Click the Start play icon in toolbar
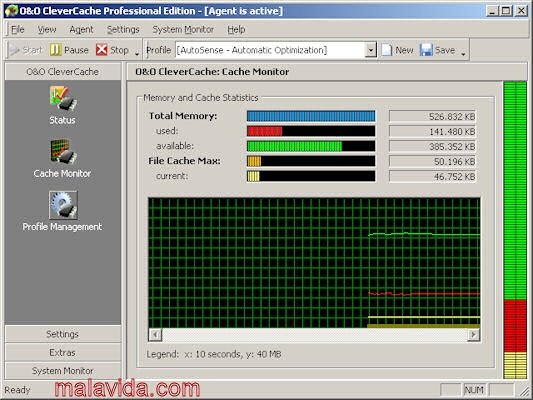The width and height of the screenshot is (533, 400). 14,50
